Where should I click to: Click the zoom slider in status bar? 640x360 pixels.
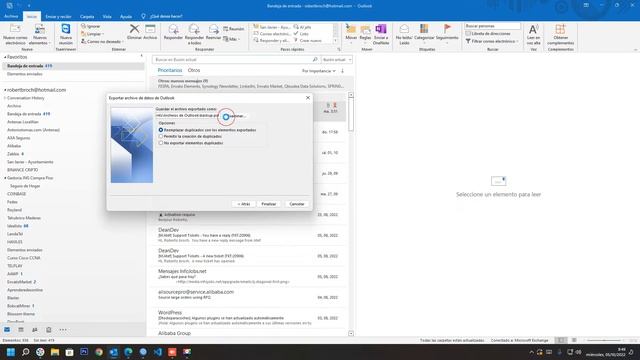coord(604,340)
